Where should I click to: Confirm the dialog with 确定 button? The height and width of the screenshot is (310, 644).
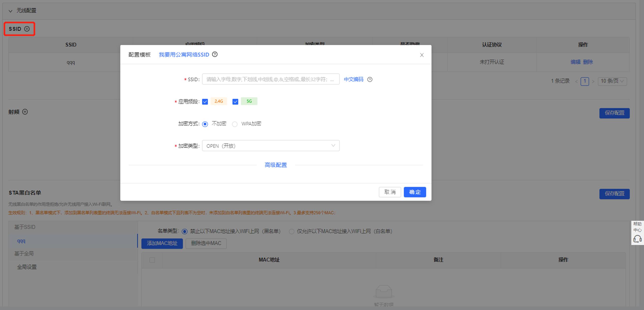coord(415,192)
